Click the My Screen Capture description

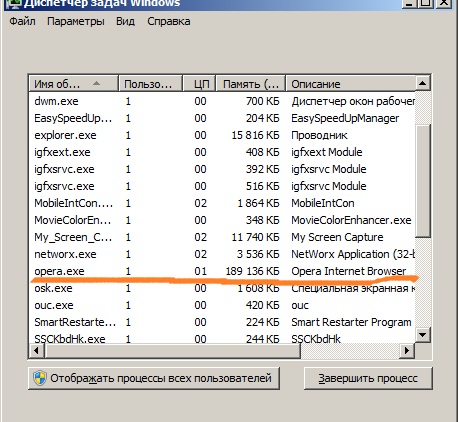(x=337, y=237)
